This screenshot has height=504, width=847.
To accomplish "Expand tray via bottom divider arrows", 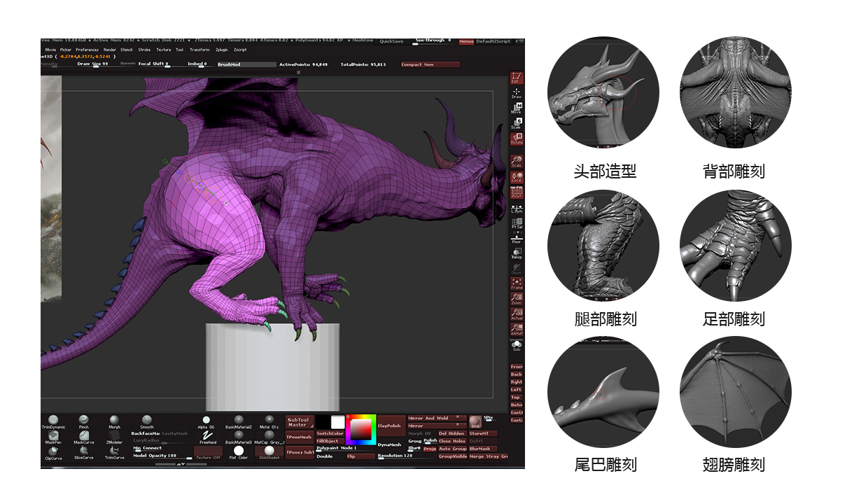I will (x=180, y=464).
